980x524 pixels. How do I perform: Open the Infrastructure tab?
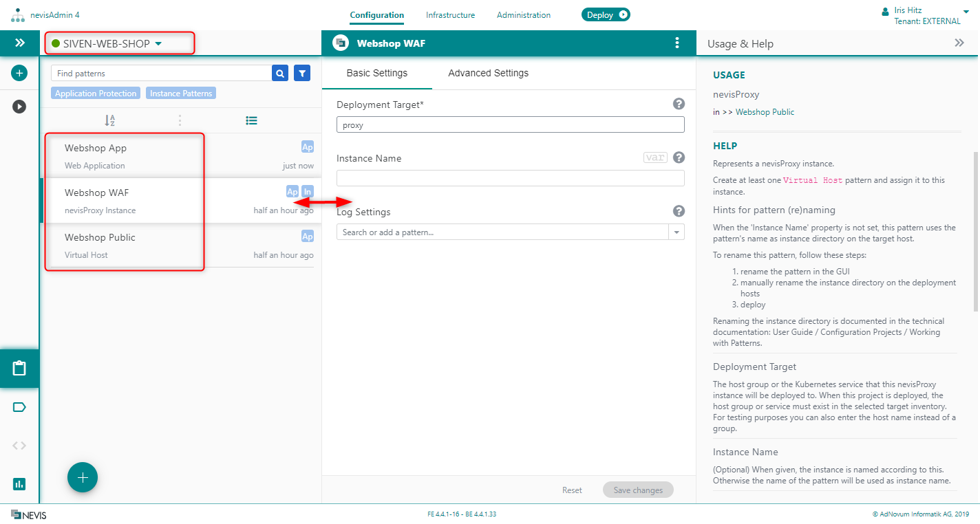[450, 15]
